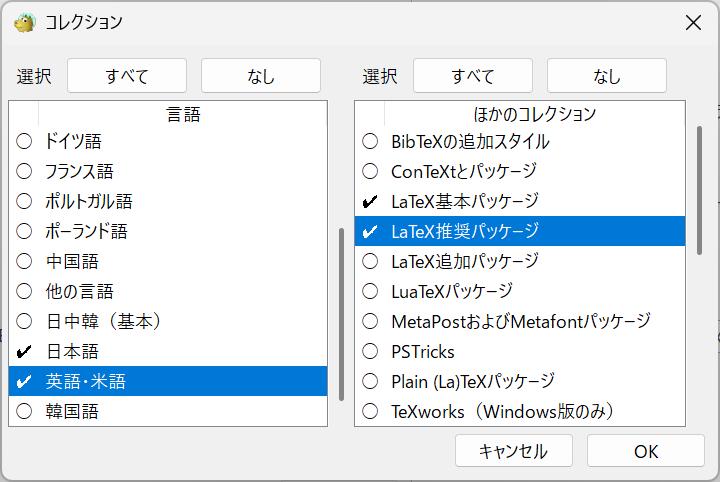
Task: Enable BibTeXの追加スタイル collection
Action: click(370, 142)
